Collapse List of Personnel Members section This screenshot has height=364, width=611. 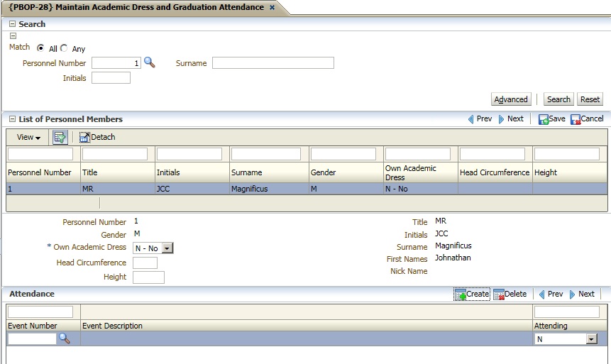[13, 119]
